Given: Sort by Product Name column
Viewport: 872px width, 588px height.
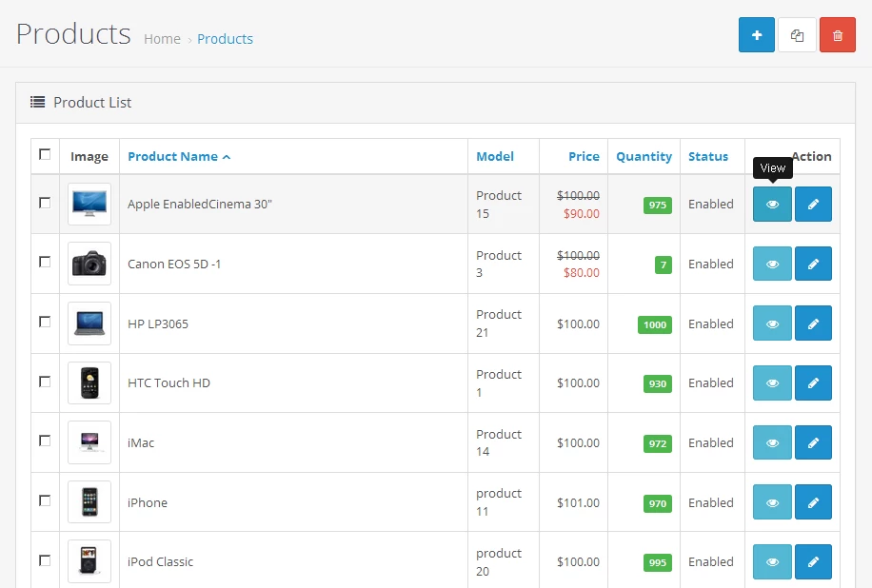Looking at the screenshot, I should [x=179, y=157].
